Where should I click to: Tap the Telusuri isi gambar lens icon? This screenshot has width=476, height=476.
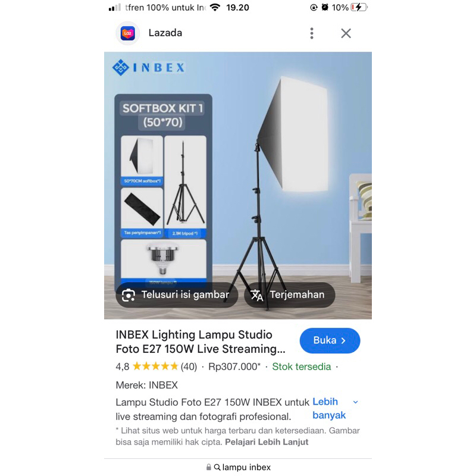[129, 295]
